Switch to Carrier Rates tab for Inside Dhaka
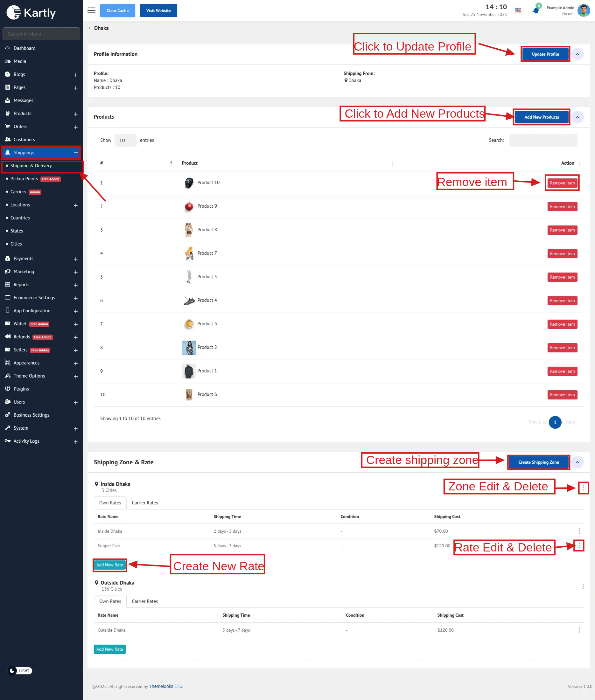The image size is (595, 700). click(145, 502)
